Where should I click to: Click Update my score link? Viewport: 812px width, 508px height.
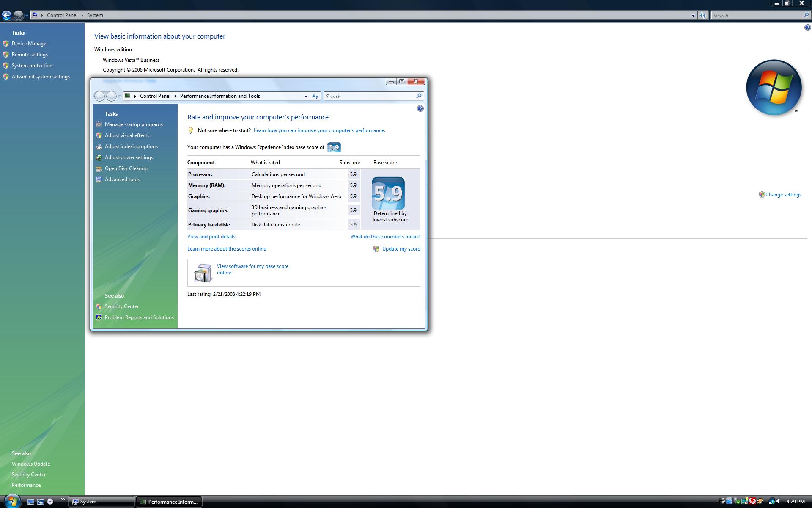tap(401, 249)
